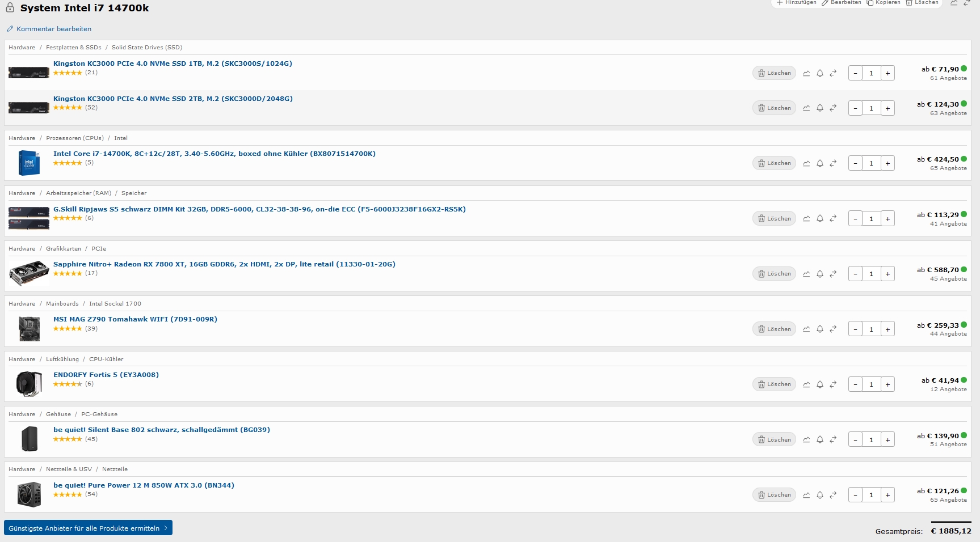The width and height of the screenshot is (980, 542).
Task: Open price history chart for Kingston KC3000 2TB
Action: pos(806,108)
